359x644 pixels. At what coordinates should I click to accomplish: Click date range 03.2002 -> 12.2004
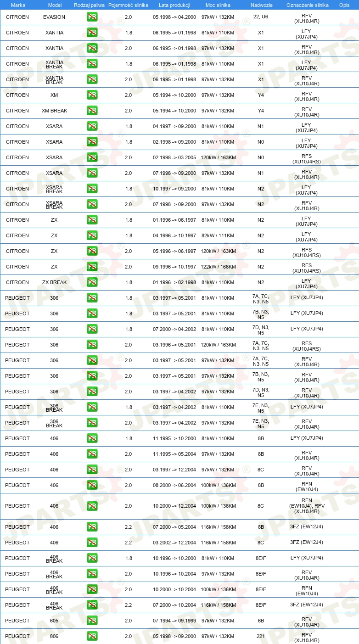(174, 543)
